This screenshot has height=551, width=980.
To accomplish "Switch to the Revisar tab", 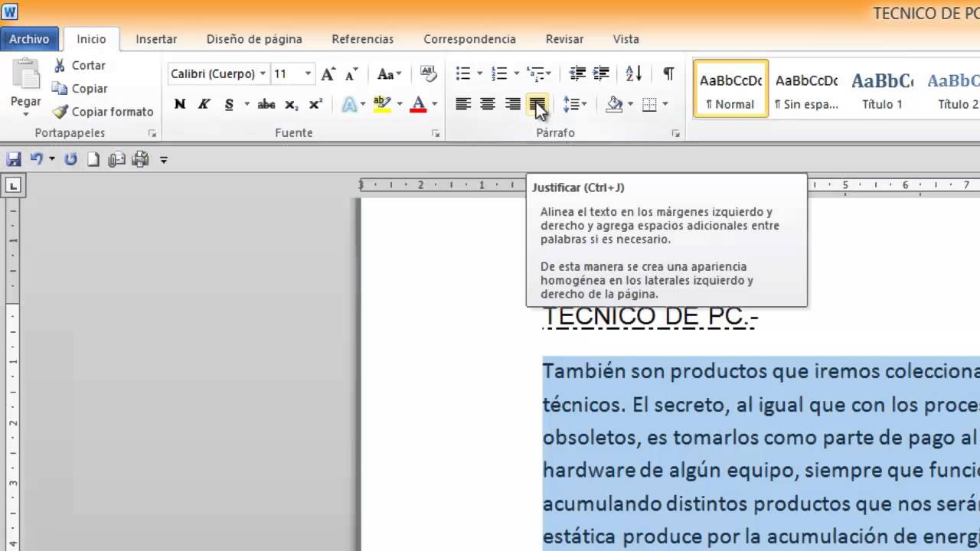I will 564,39.
